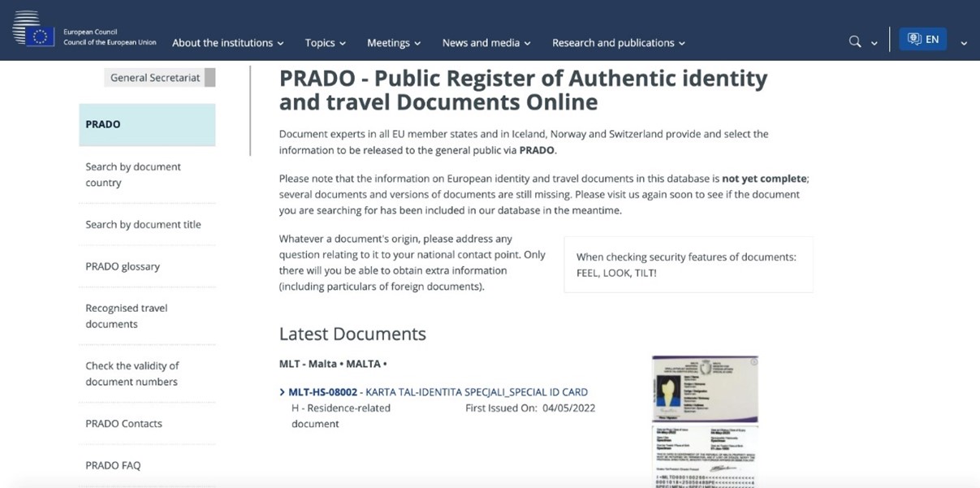The width and height of the screenshot is (980, 488).
Task: Open PRADO Contacts link
Action: point(123,423)
